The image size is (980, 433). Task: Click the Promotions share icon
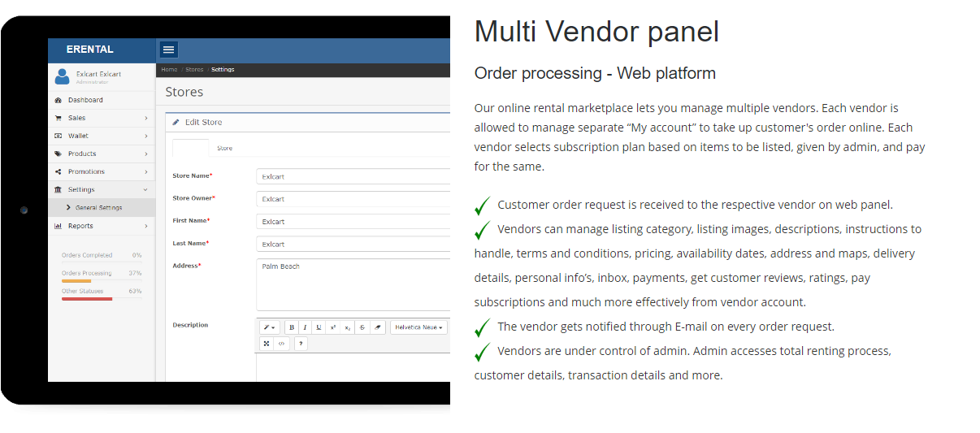(58, 171)
